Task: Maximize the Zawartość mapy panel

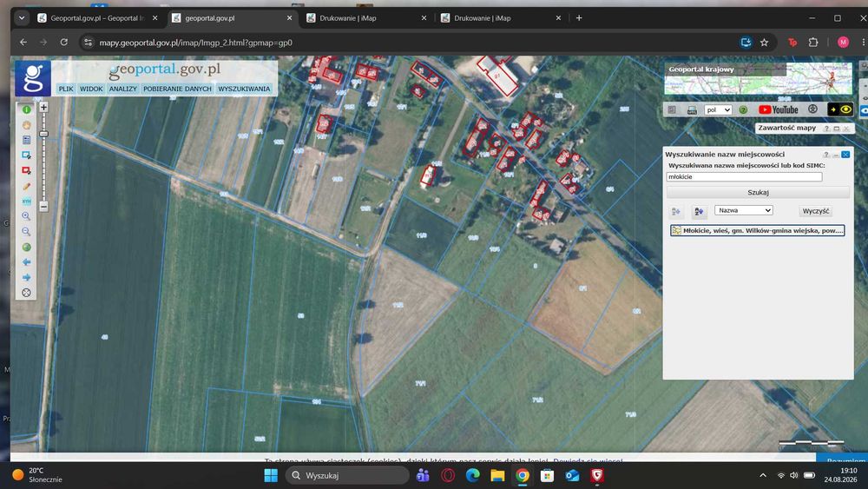Action: click(837, 129)
